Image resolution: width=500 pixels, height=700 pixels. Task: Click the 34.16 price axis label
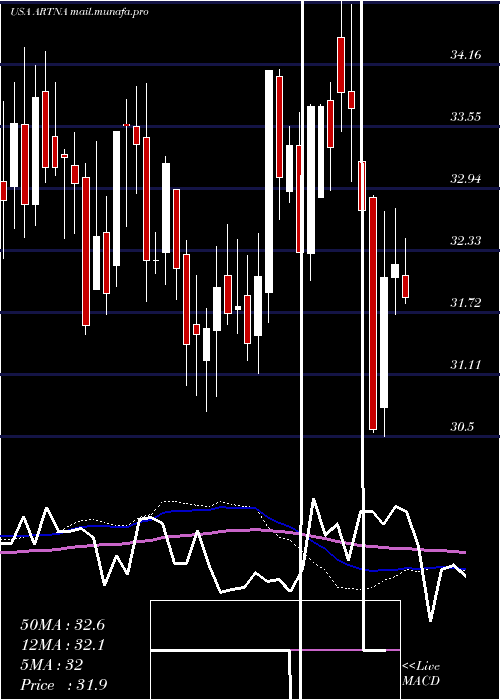tap(466, 55)
